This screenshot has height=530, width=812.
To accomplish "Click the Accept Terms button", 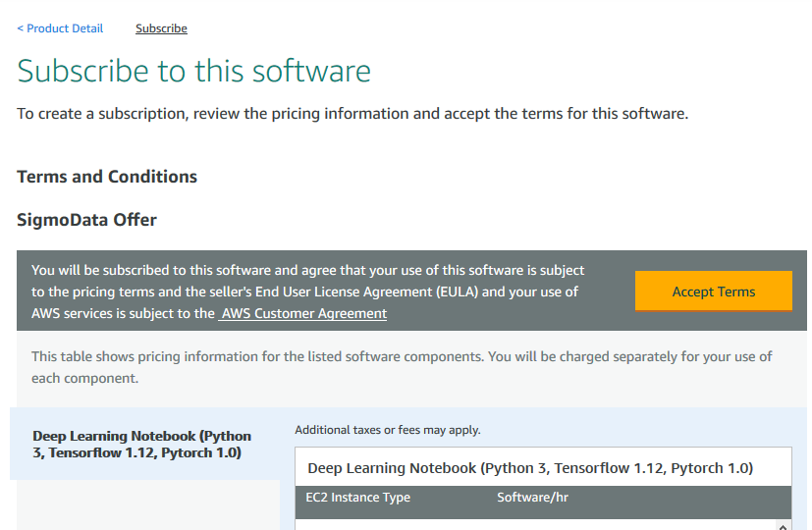I will [713, 291].
